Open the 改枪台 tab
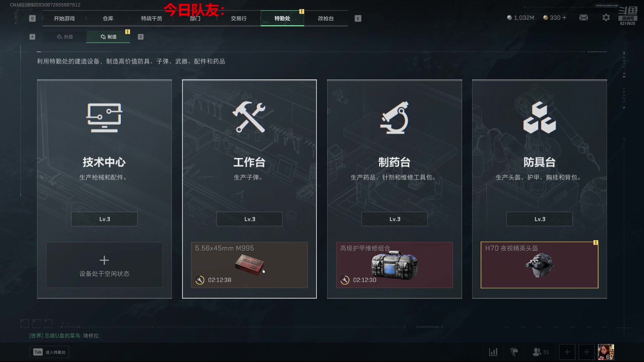The image size is (644, 362). [326, 18]
